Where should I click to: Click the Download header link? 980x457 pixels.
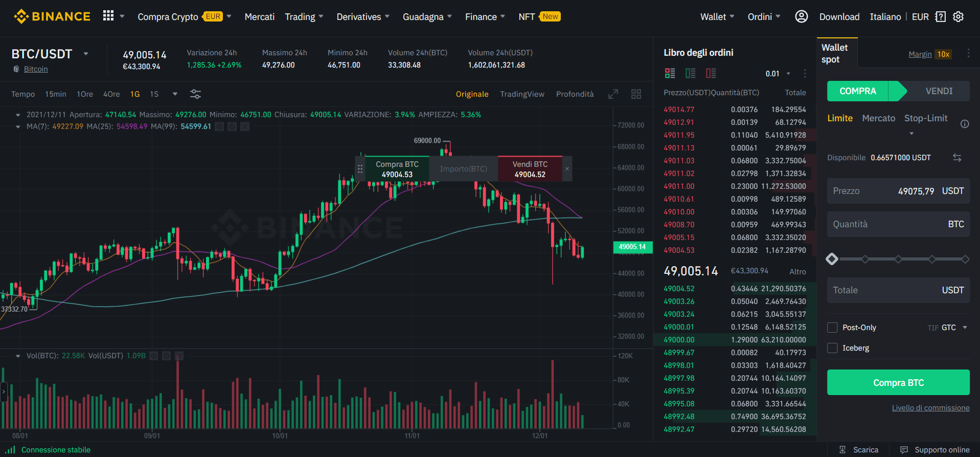839,16
